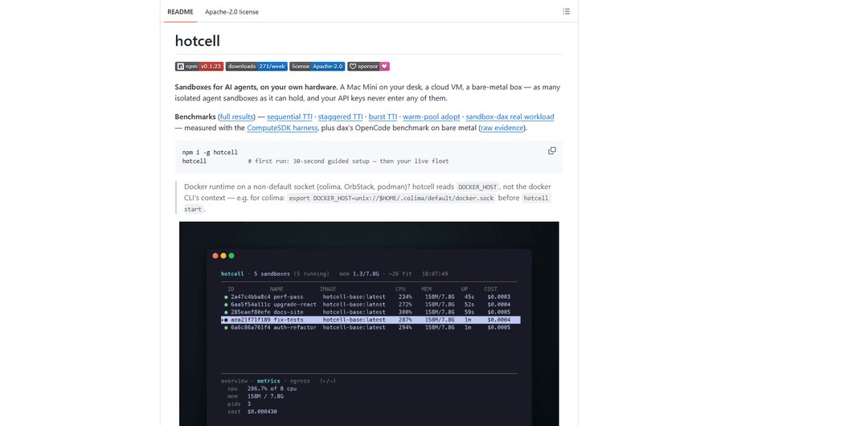
Task: Click the sponsor heart badge
Action: click(369, 67)
